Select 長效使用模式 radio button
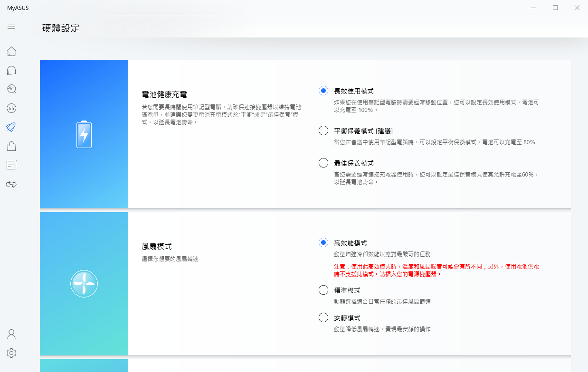 click(x=323, y=91)
